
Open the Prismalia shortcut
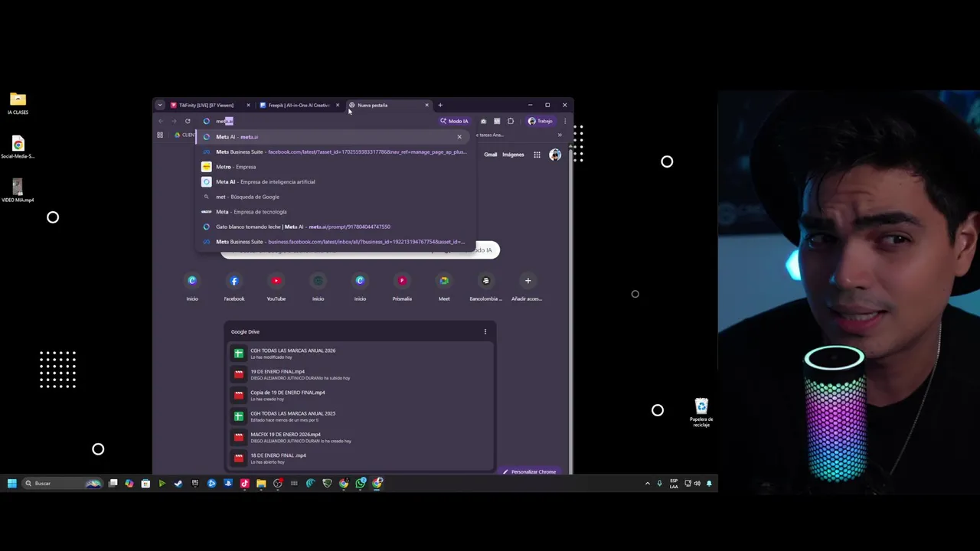402,287
